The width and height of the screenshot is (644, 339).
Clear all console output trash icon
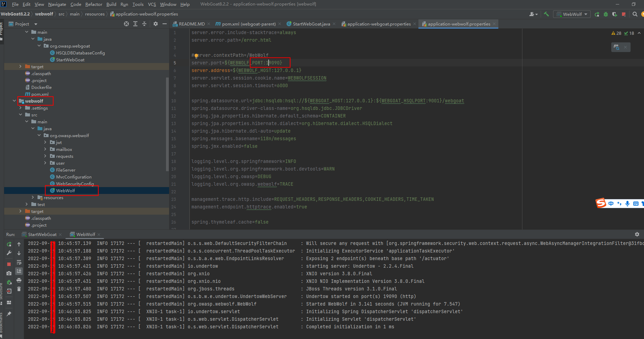[19, 289]
